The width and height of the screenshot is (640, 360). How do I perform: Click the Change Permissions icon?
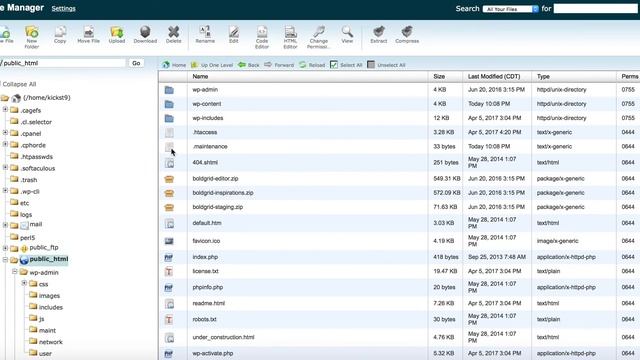click(x=319, y=31)
